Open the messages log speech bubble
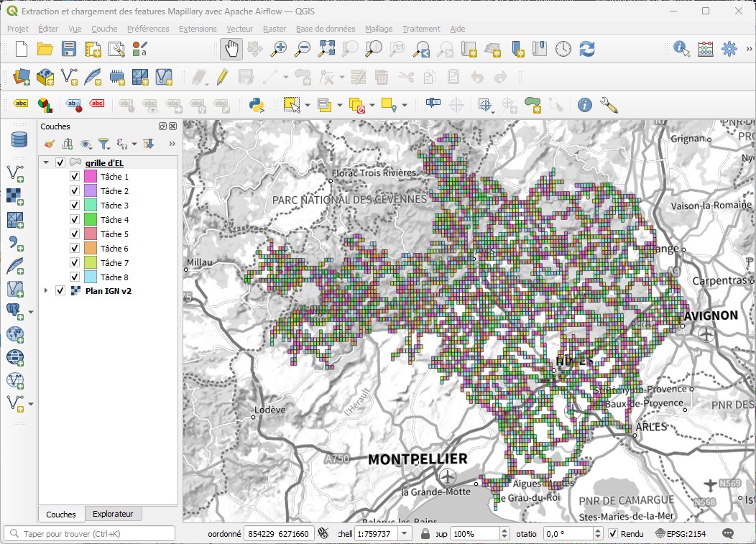The height and width of the screenshot is (544, 756). click(x=728, y=533)
